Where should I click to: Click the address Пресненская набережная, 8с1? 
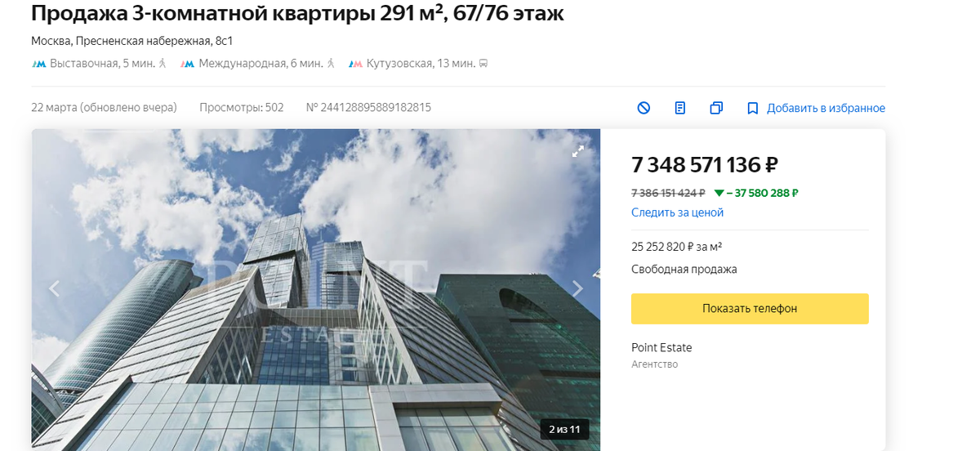tap(155, 41)
